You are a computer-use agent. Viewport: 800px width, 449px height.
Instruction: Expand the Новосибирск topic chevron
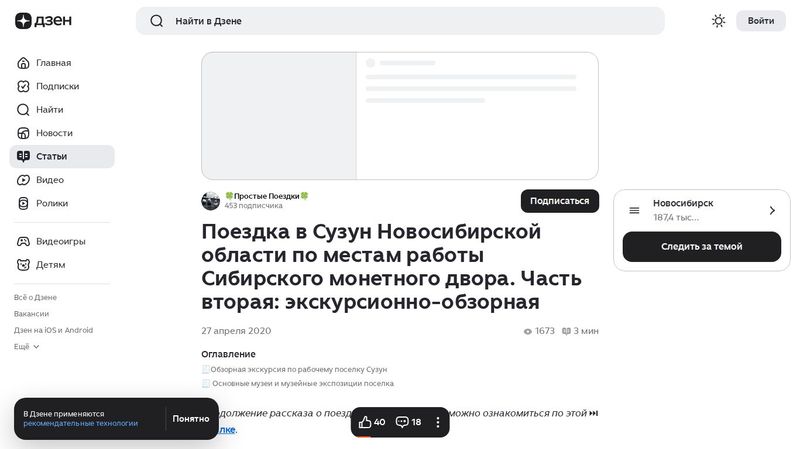click(x=772, y=210)
